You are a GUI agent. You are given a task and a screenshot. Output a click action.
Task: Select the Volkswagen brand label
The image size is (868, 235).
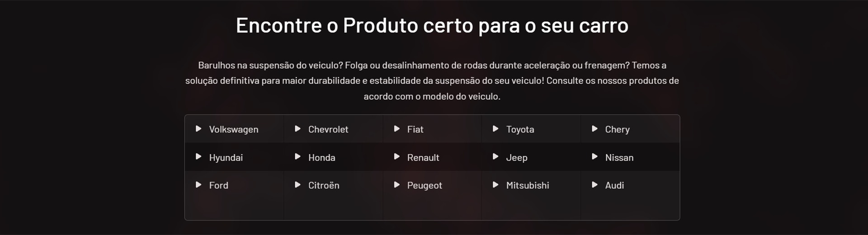point(233,129)
